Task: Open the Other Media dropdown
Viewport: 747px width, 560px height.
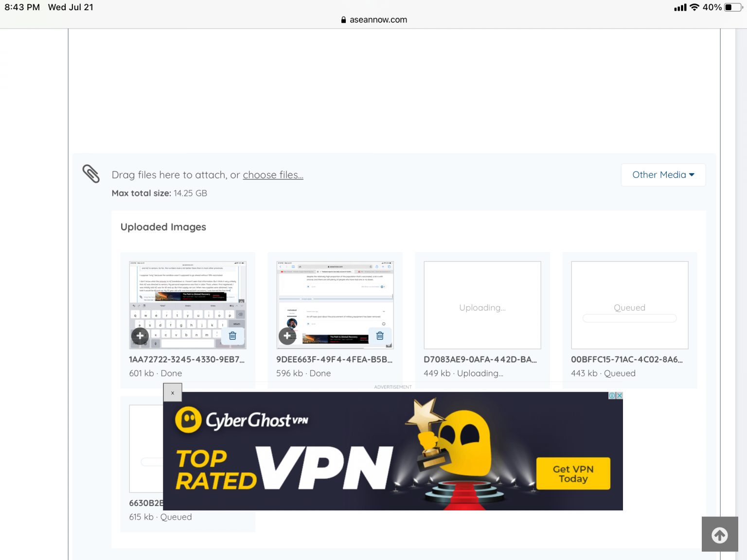Action: pyautogui.click(x=663, y=175)
